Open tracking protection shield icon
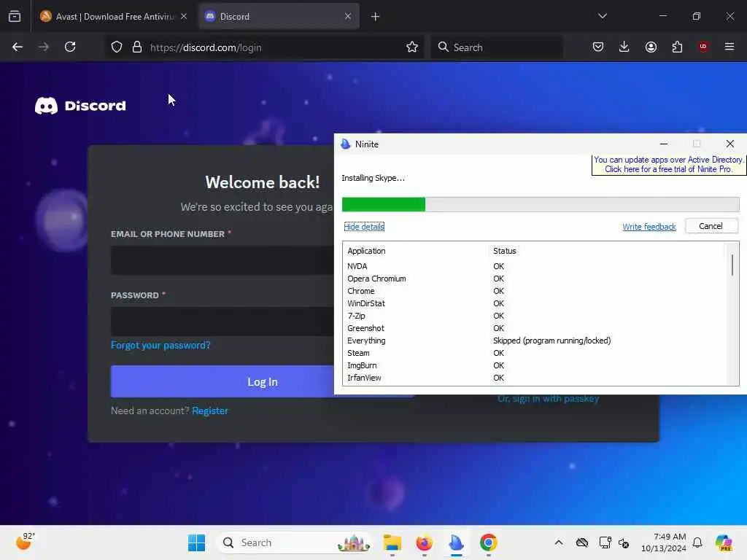747x560 pixels. pyautogui.click(x=117, y=47)
